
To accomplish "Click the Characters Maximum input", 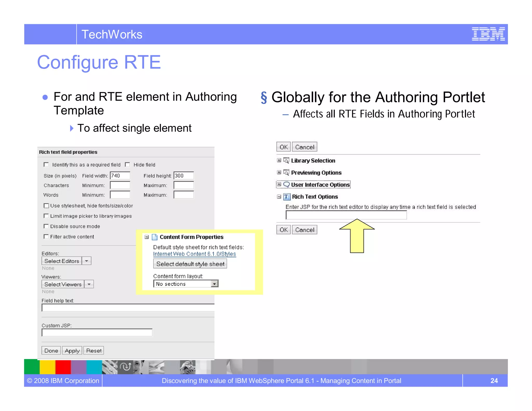I will click(x=184, y=185).
